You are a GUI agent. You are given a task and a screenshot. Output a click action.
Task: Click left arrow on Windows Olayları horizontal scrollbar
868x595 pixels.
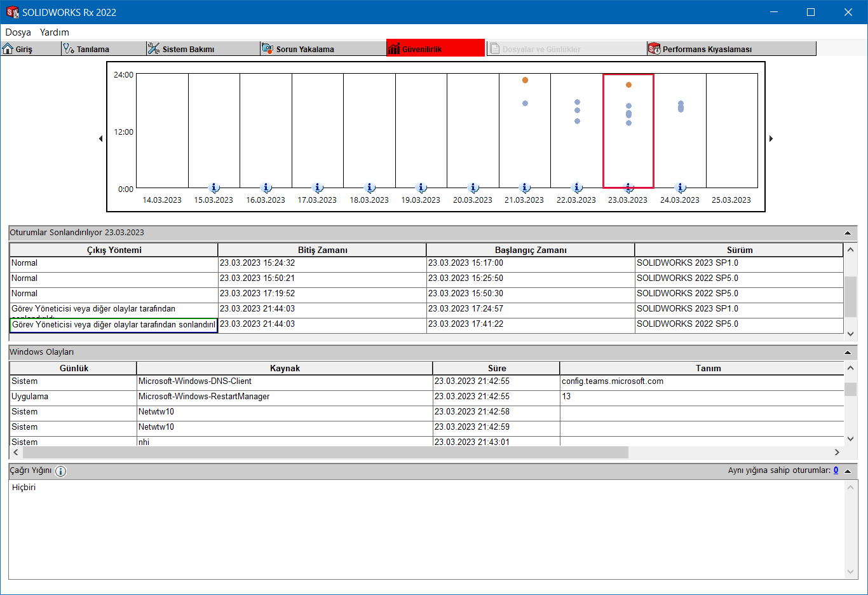[16, 453]
